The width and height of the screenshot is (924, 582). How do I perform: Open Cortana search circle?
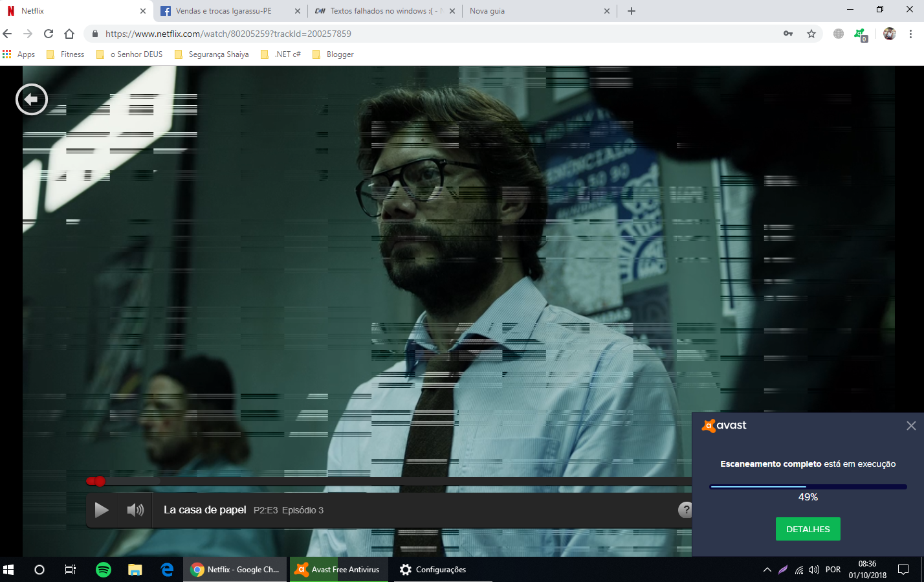pos(39,570)
